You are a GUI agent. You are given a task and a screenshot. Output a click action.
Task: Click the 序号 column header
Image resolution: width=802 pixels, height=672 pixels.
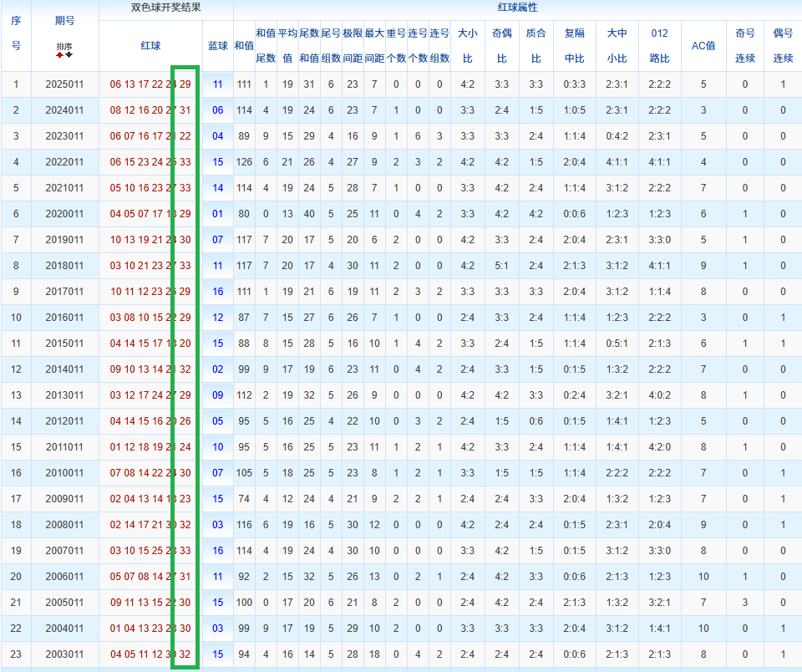(x=16, y=33)
